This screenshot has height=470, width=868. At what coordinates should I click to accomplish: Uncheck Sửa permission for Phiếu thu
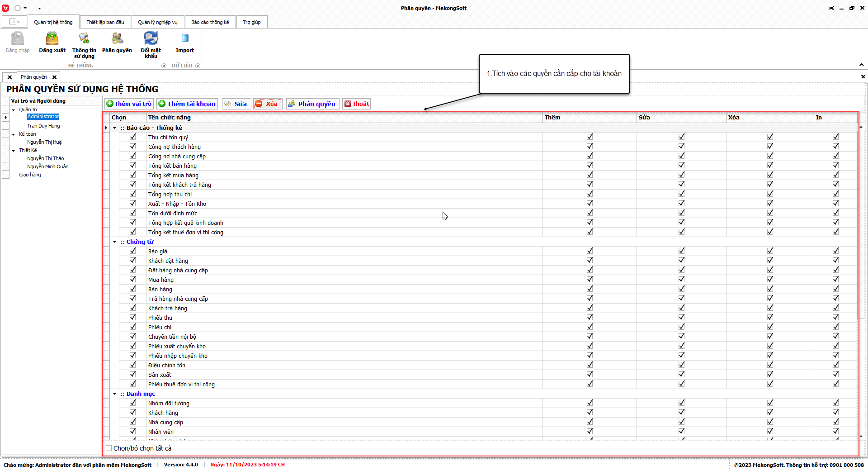tap(681, 318)
